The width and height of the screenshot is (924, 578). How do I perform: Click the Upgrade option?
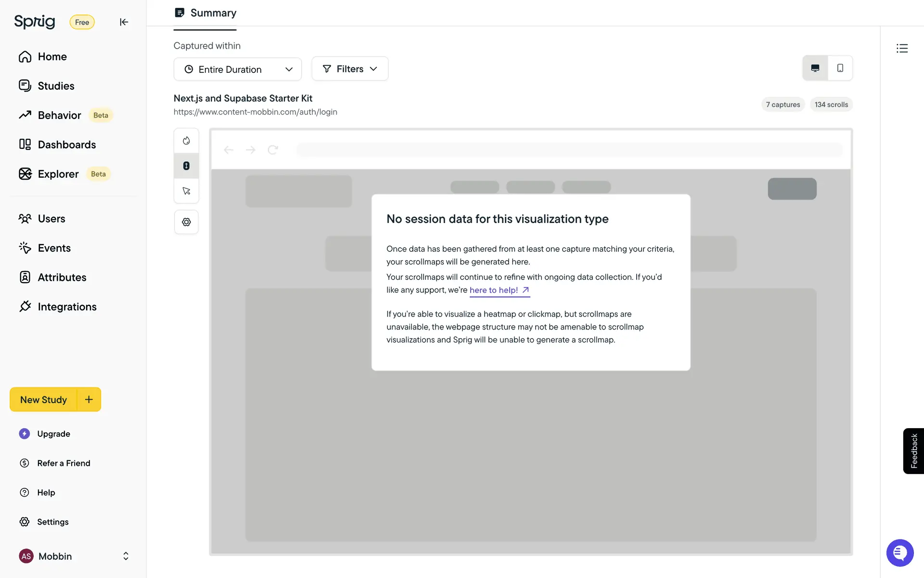(53, 433)
